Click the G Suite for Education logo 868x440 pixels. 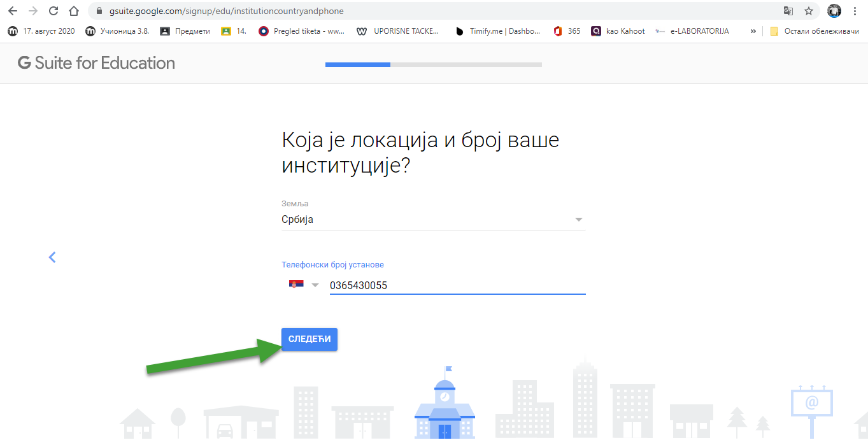pyautogui.click(x=96, y=63)
